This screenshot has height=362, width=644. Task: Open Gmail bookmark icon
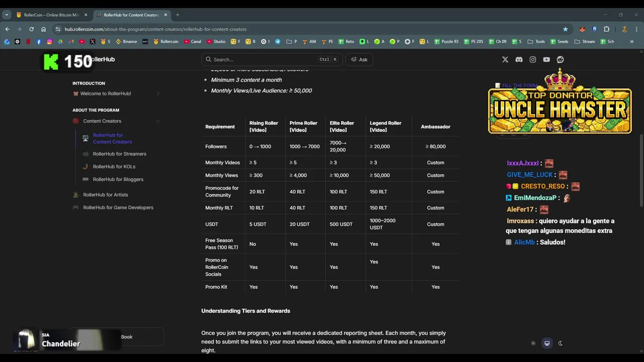pyautogui.click(x=71, y=42)
